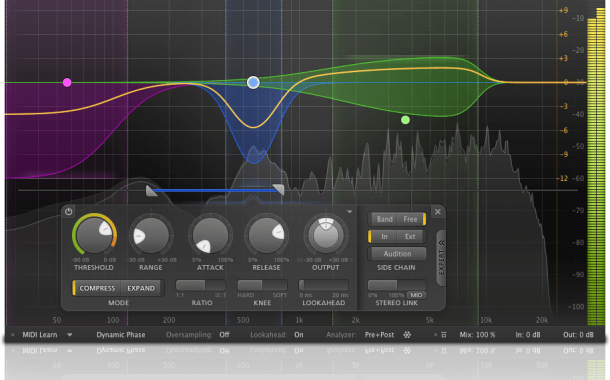Enable side chain Audition
This screenshot has width=610, height=380.
coord(397,254)
